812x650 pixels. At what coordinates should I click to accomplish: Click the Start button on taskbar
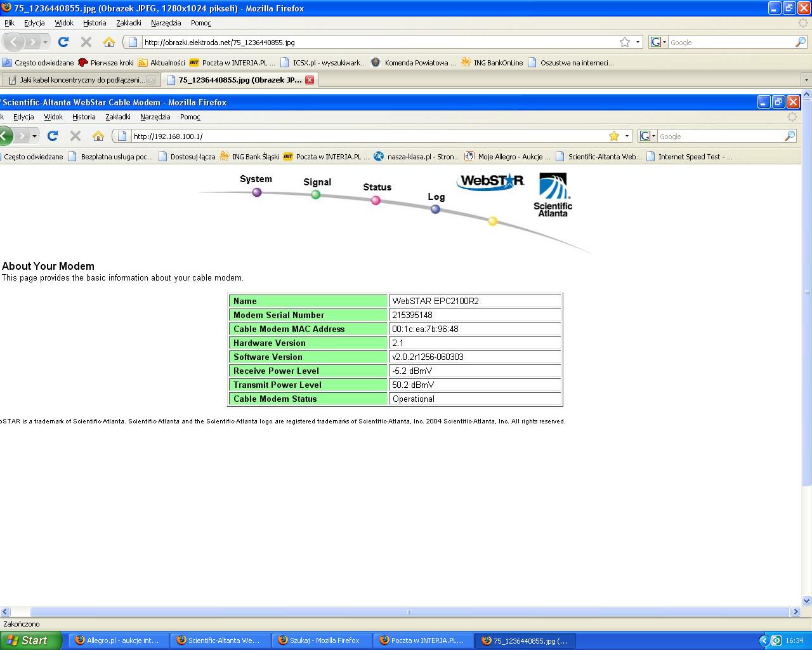[x=30, y=640]
